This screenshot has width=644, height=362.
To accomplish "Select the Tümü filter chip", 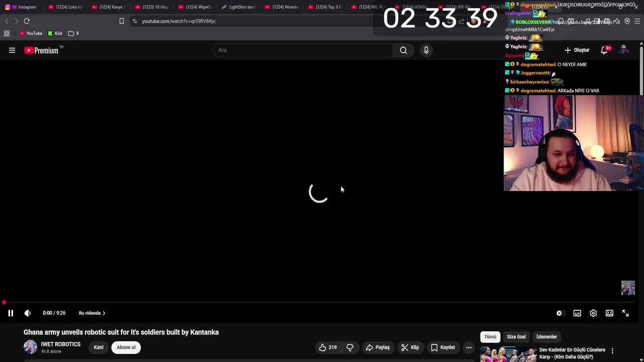I will [490, 337].
